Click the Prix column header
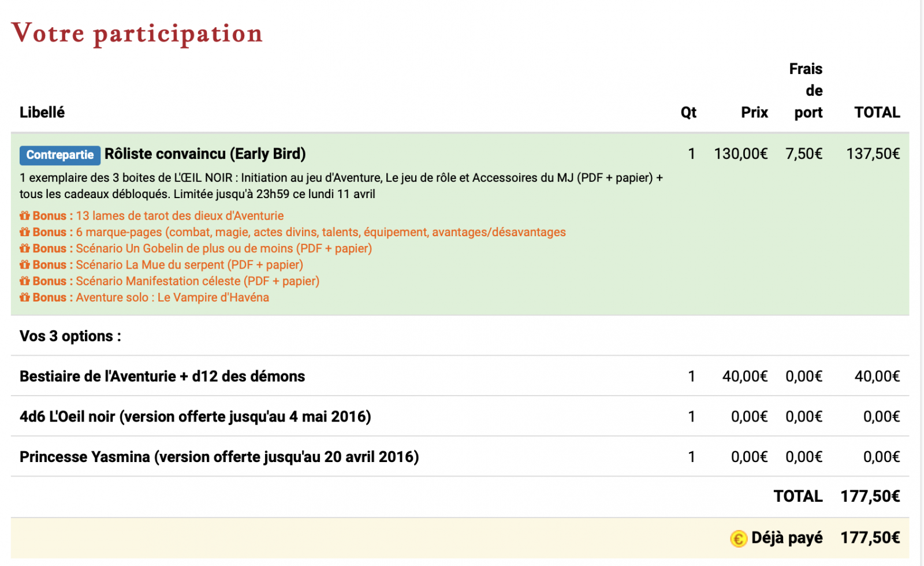The height and width of the screenshot is (566, 924). pos(754,113)
